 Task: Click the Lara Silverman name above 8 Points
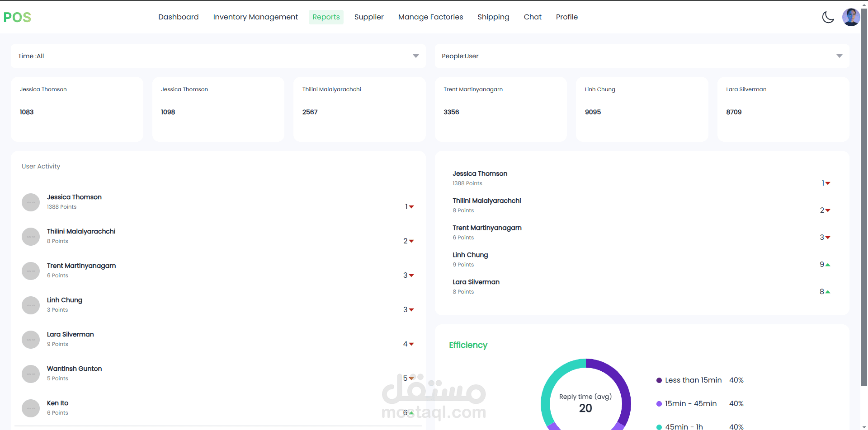tap(476, 282)
